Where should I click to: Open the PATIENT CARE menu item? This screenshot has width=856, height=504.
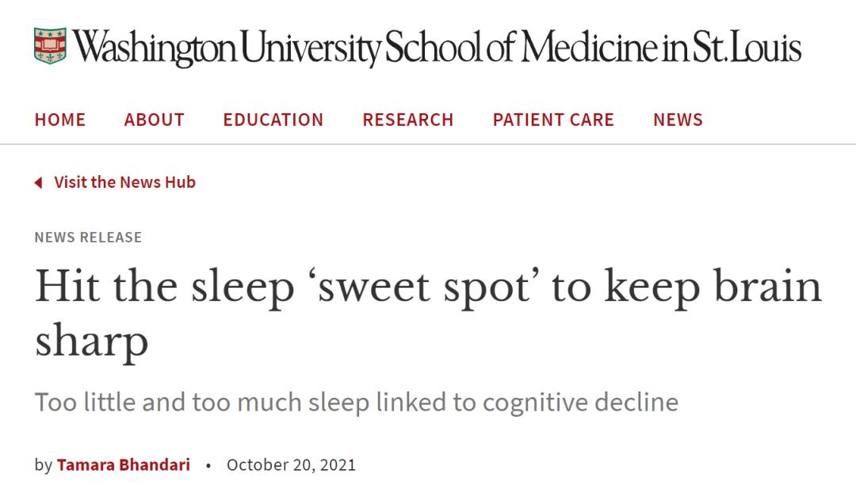tap(553, 120)
